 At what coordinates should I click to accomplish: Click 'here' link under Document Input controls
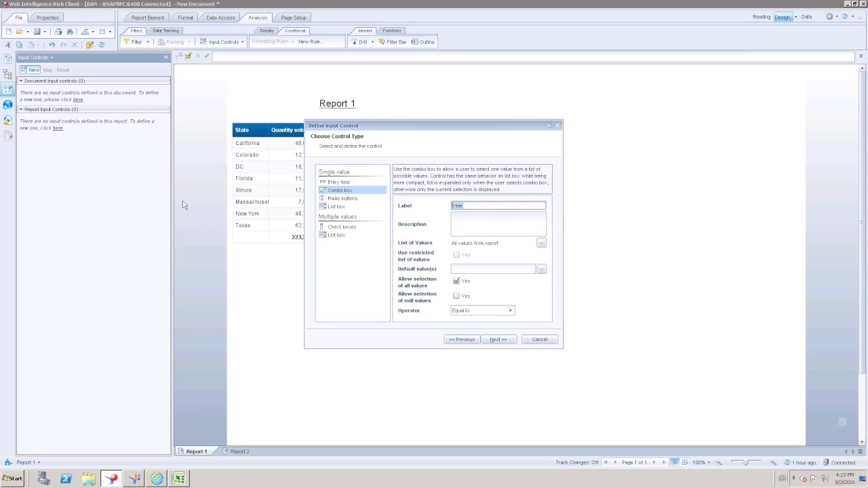pyautogui.click(x=78, y=100)
